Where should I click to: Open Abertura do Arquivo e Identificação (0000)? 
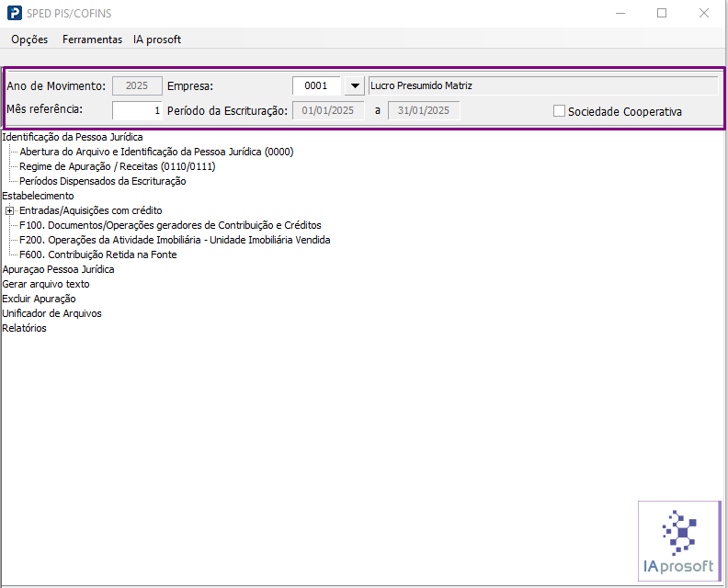[156, 152]
